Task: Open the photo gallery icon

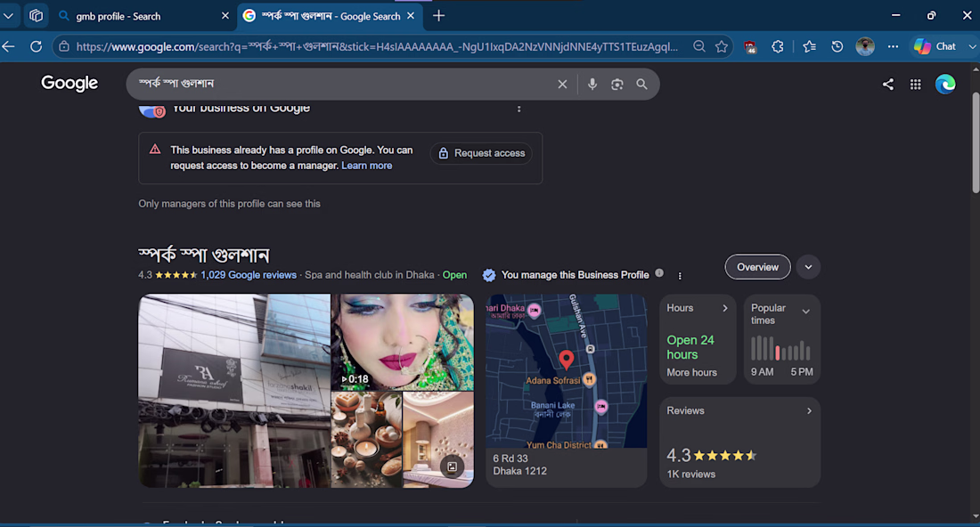Action: [452, 466]
